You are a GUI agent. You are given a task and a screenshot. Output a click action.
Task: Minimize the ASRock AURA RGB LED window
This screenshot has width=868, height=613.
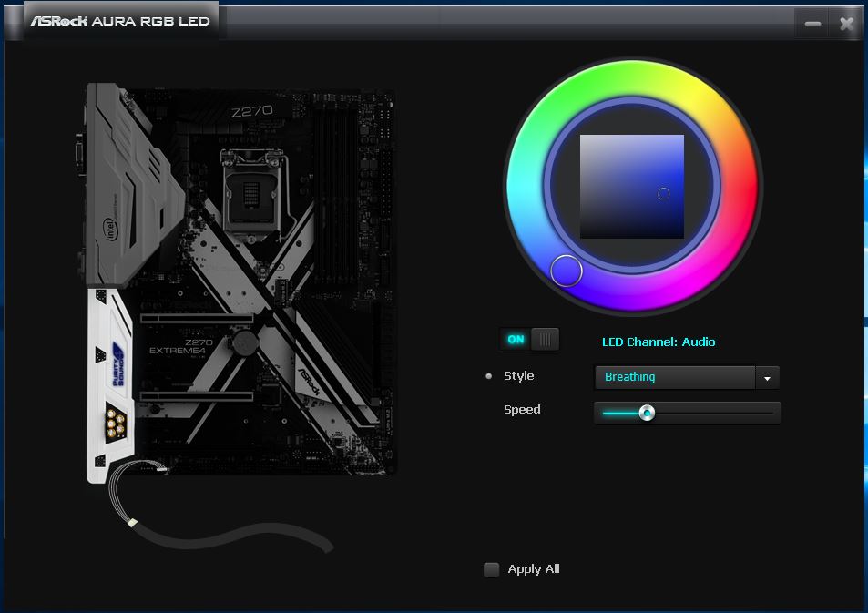point(812,24)
